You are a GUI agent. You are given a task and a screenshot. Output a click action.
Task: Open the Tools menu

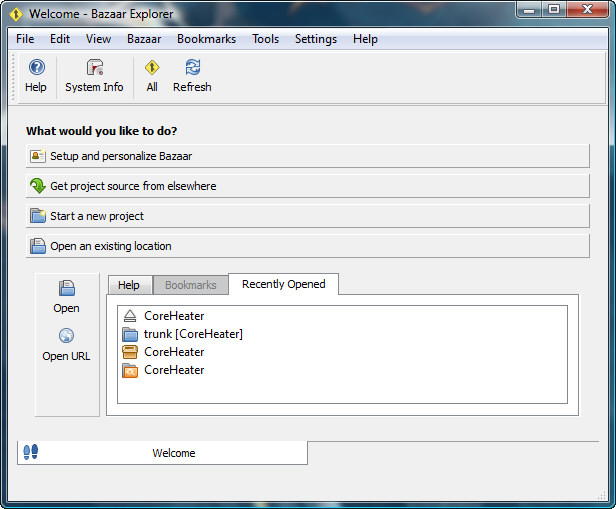click(265, 39)
